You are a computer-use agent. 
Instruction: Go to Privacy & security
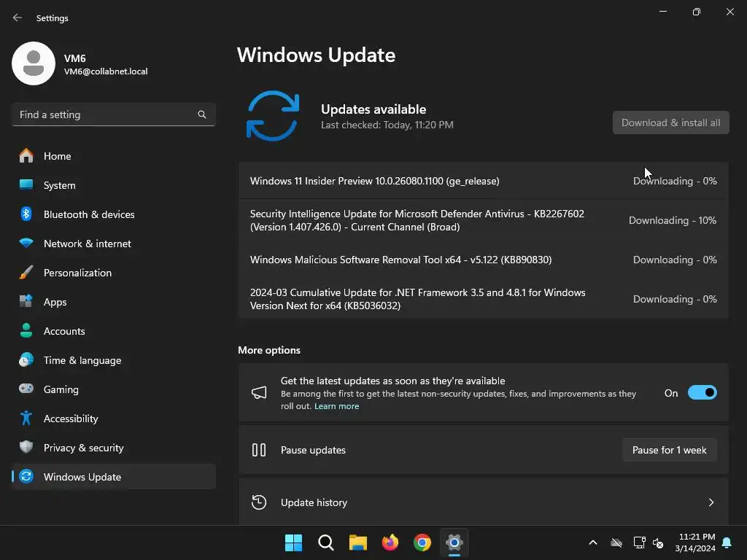[x=113, y=448]
